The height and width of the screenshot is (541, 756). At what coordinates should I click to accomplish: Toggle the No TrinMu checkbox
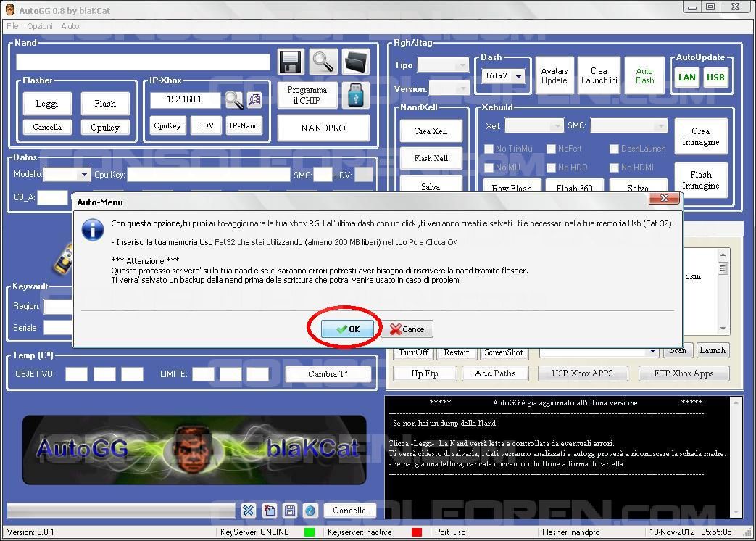[x=489, y=149]
